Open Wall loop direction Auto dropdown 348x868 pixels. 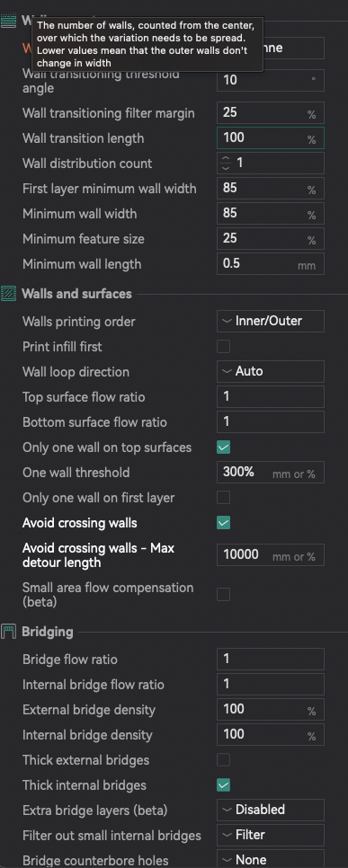coord(271,371)
